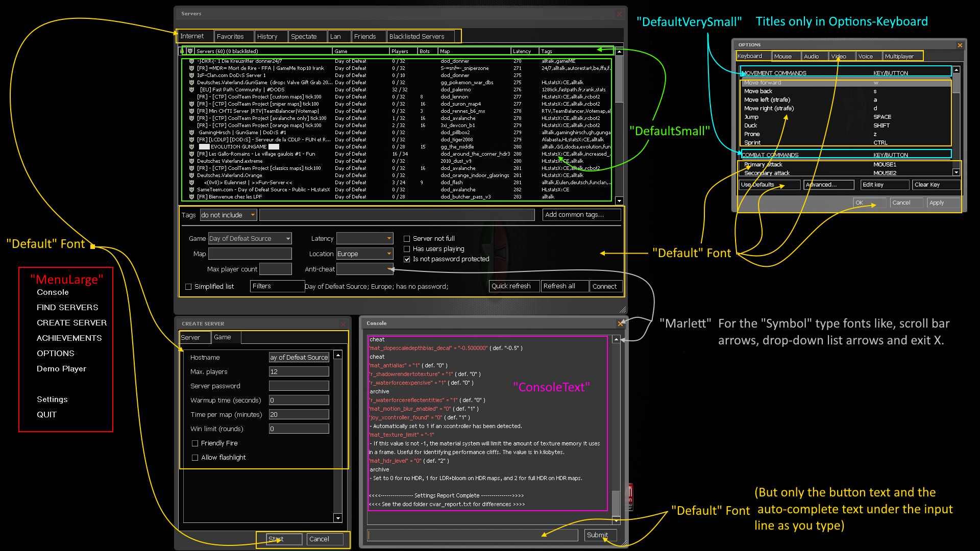The width and height of the screenshot is (980, 551).
Task: Click shield icon beside IsF-Clan.com server
Action: coord(191,75)
